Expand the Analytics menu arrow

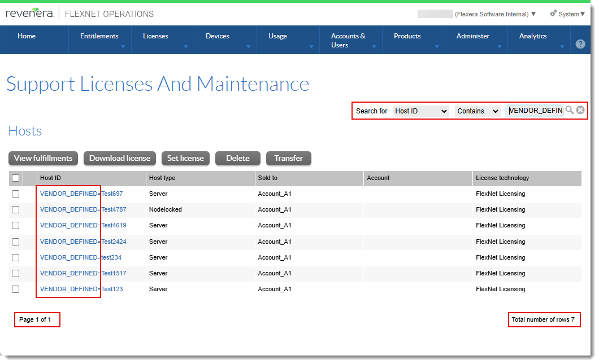[x=562, y=47]
